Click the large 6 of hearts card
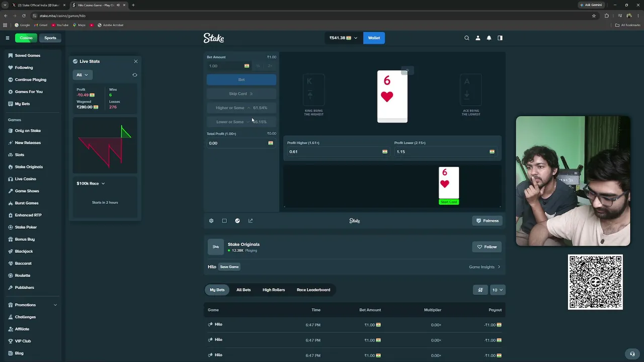The height and width of the screenshot is (362, 644). (x=392, y=96)
